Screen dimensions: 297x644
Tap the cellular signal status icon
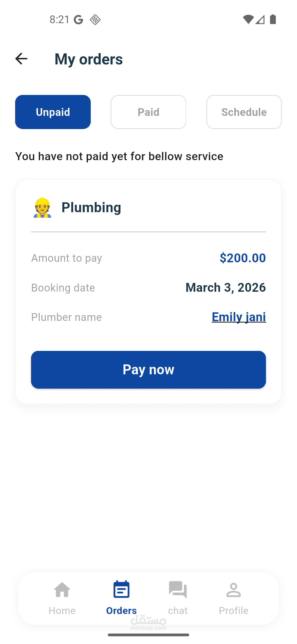(260, 20)
